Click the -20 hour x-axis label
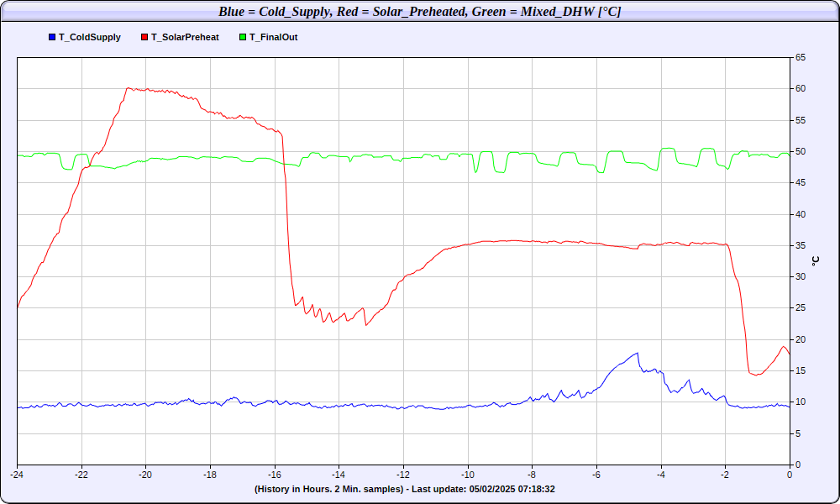840x504 pixels. [145, 475]
